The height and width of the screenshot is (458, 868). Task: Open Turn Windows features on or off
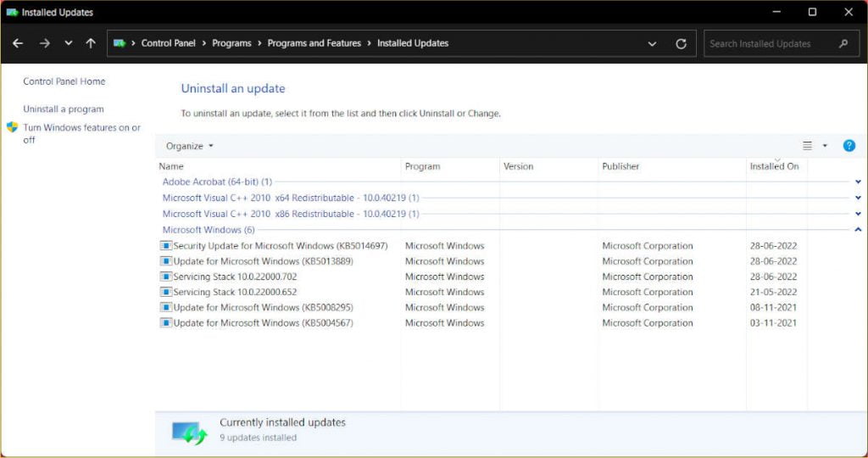pyautogui.click(x=81, y=133)
